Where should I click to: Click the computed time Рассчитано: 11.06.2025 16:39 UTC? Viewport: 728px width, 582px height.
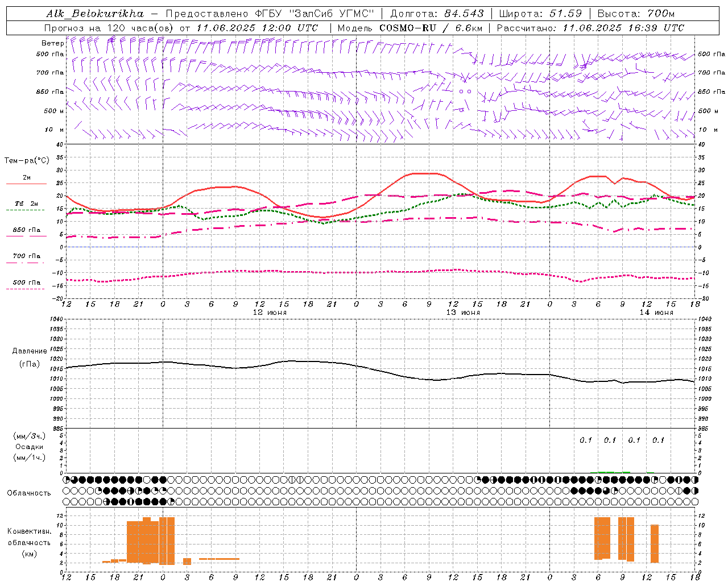590,28
